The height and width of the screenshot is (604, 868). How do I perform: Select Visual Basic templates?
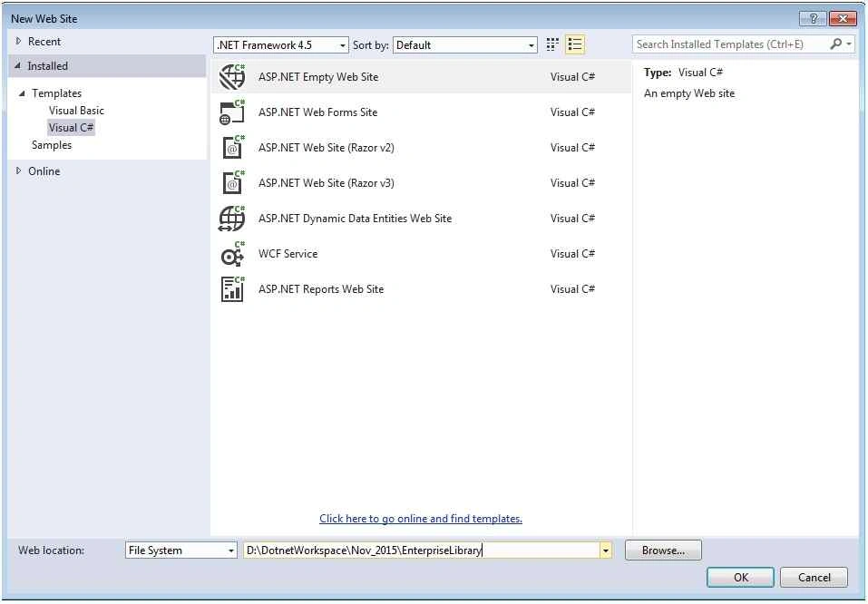point(76,110)
